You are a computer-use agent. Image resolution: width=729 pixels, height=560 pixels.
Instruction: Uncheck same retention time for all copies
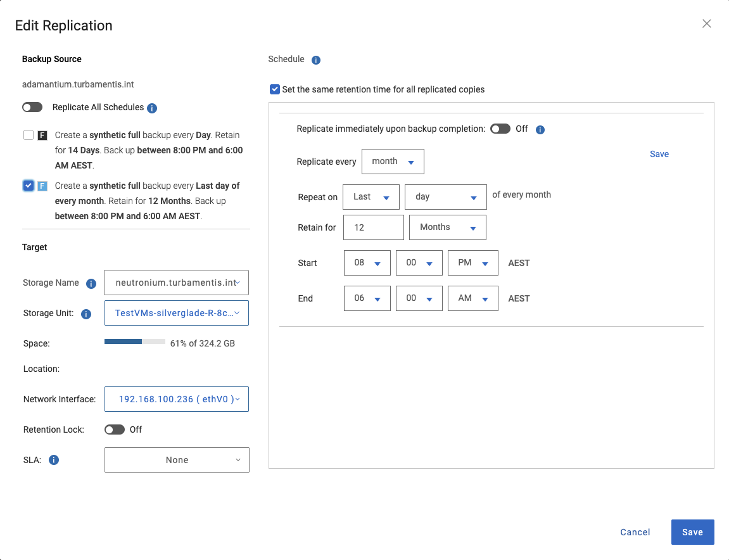click(x=274, y=89)
